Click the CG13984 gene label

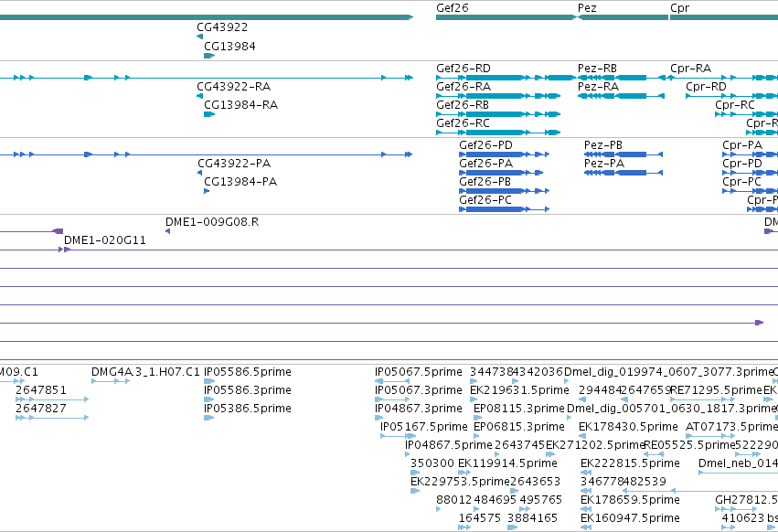[x=229, y=47]
